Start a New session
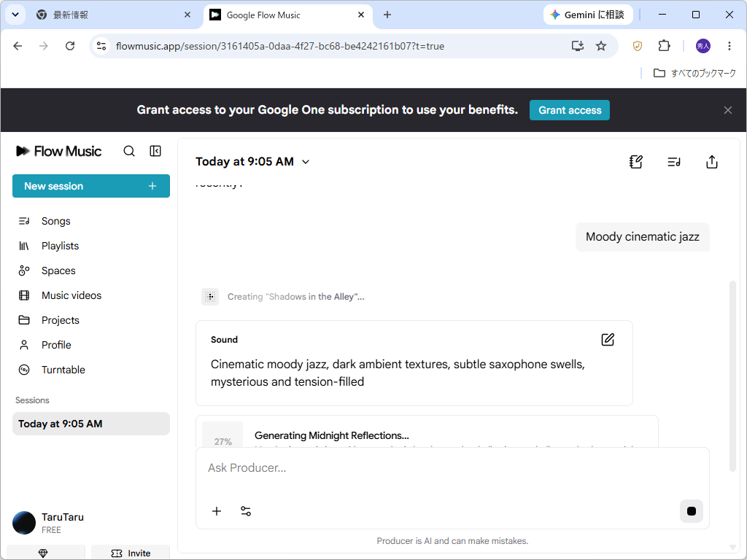747x560 pixels. (x=91, y=186)
